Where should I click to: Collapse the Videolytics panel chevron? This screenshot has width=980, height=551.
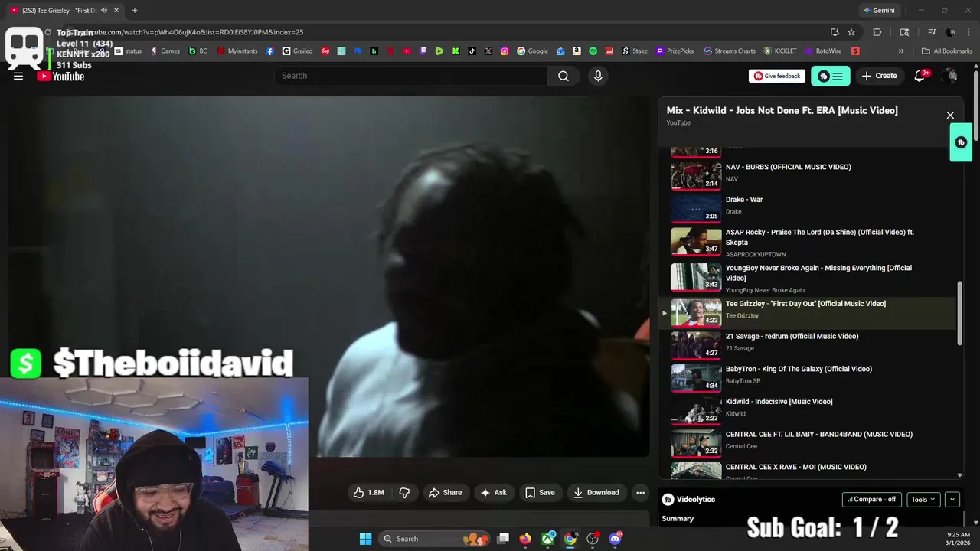[952, 499]
